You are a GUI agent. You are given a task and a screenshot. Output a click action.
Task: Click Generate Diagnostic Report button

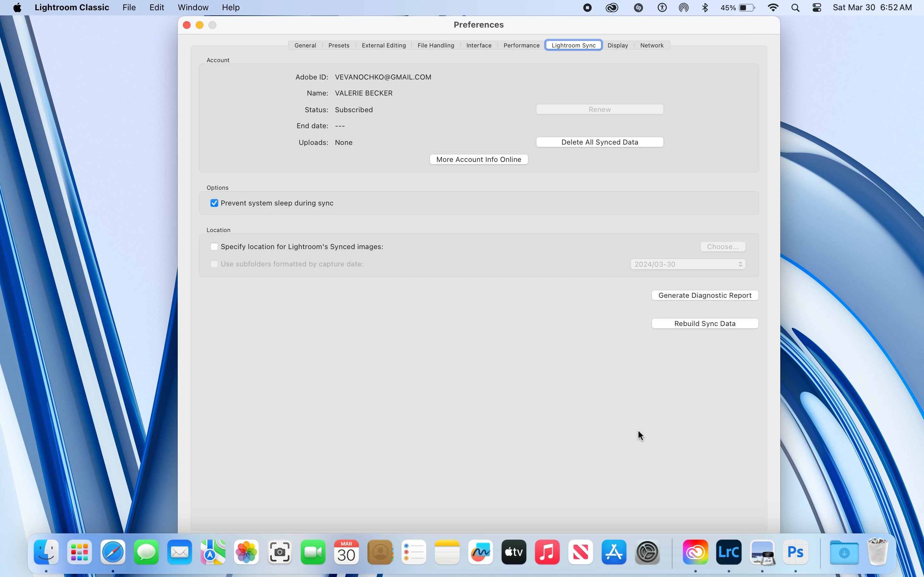705,295
